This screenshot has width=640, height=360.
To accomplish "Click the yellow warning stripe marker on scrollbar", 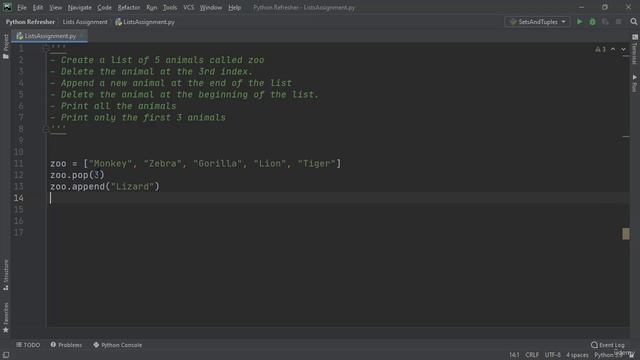I will point(625,234).
